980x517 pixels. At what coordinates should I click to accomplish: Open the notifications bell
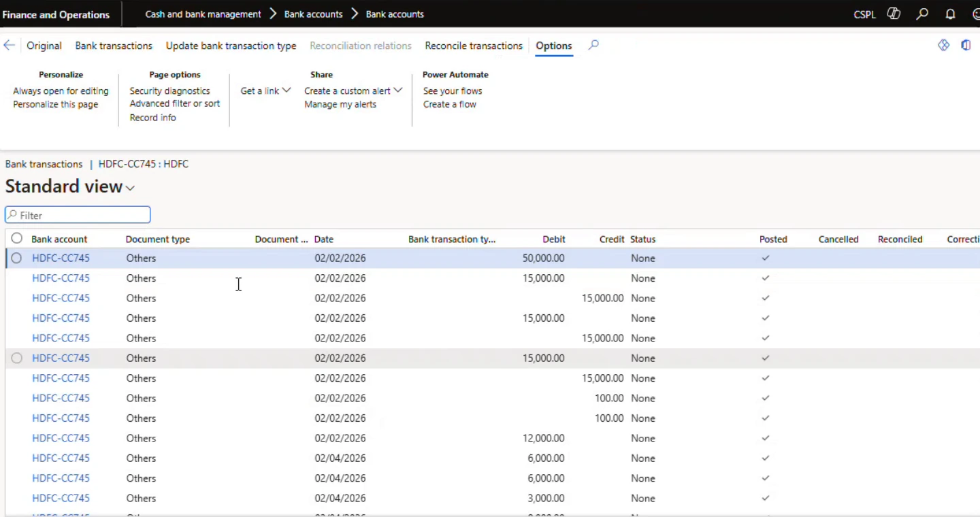tap(951, 14)
